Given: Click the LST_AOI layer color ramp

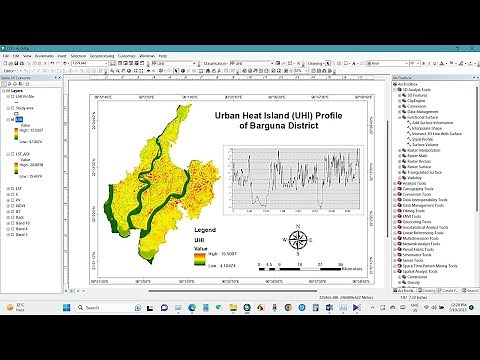Looking at the screenshot, I should pyautogui.click(x=16, y=168).
